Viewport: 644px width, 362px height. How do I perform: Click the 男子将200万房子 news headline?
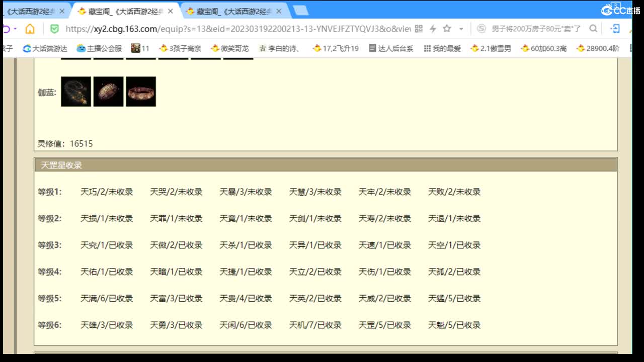(x=535, y=29)
